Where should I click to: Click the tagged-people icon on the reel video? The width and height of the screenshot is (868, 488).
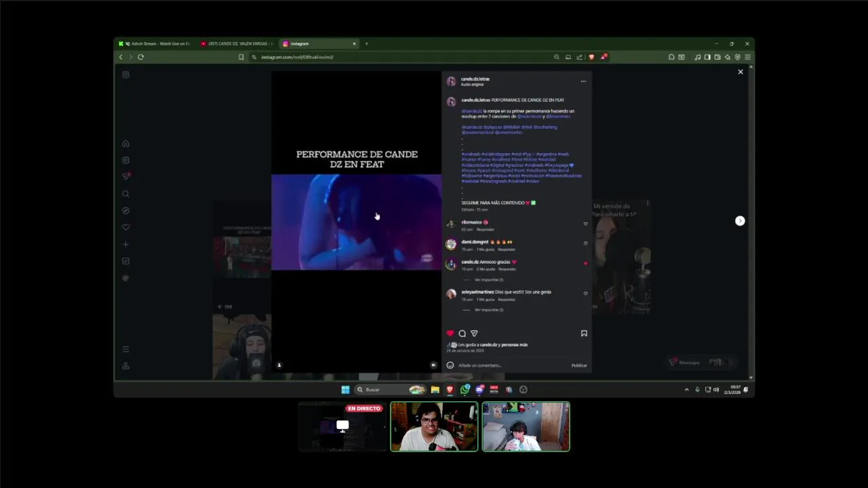[279, 365]
